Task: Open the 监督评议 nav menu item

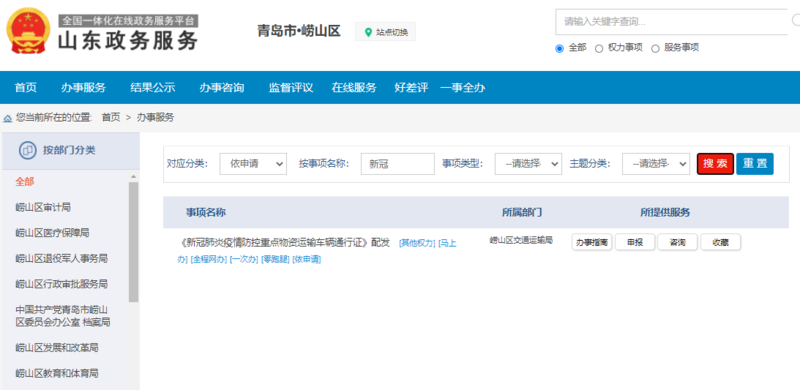Action: [291, 88]
